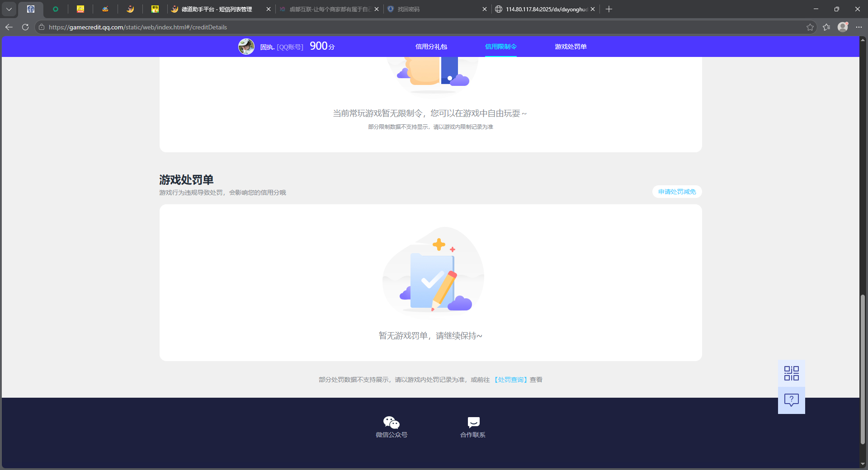Open a new tab with the plus button
868x470 pixels.
[609, 9]
